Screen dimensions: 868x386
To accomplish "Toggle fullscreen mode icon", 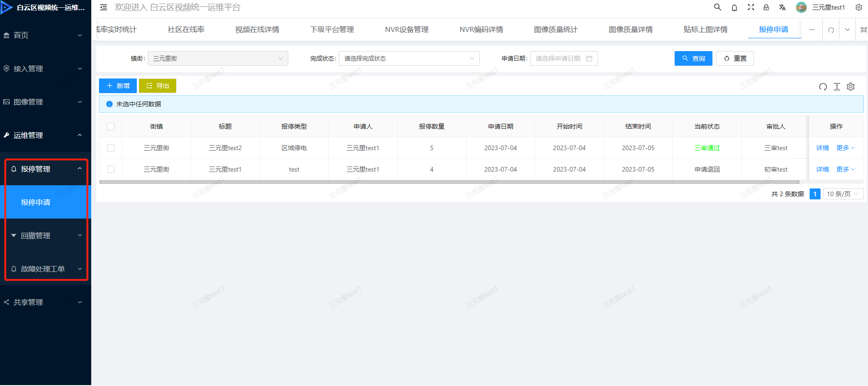I will 751,7.
